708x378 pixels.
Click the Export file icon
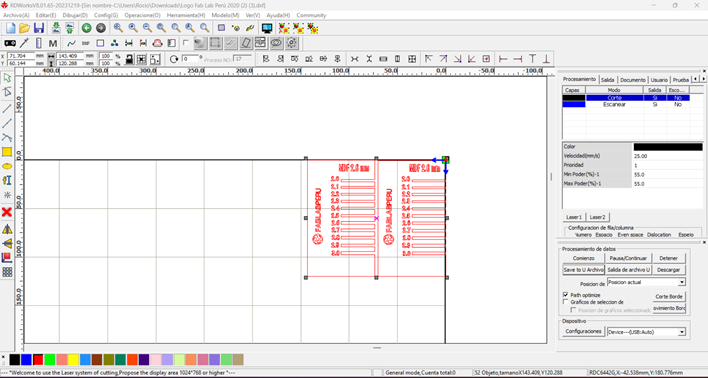69,28
